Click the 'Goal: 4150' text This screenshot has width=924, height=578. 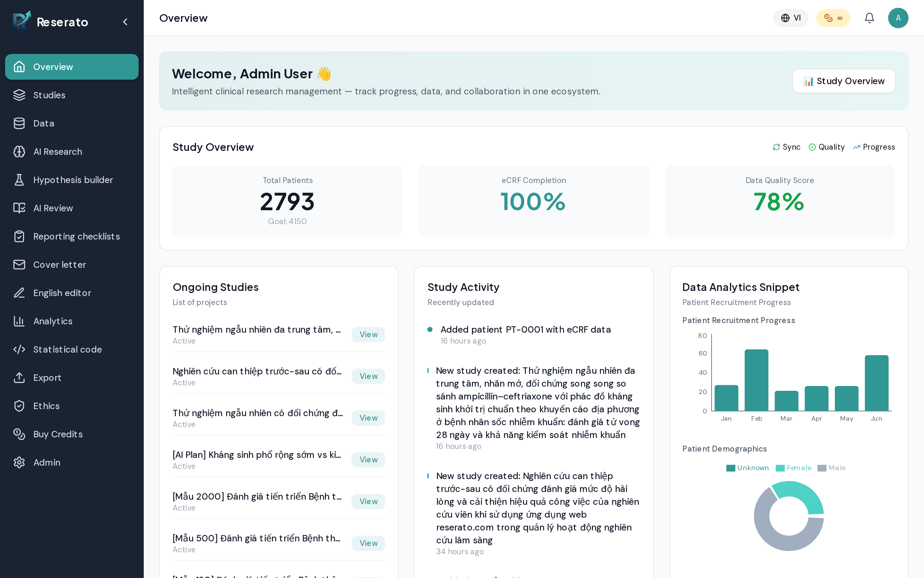pos(287,221)
